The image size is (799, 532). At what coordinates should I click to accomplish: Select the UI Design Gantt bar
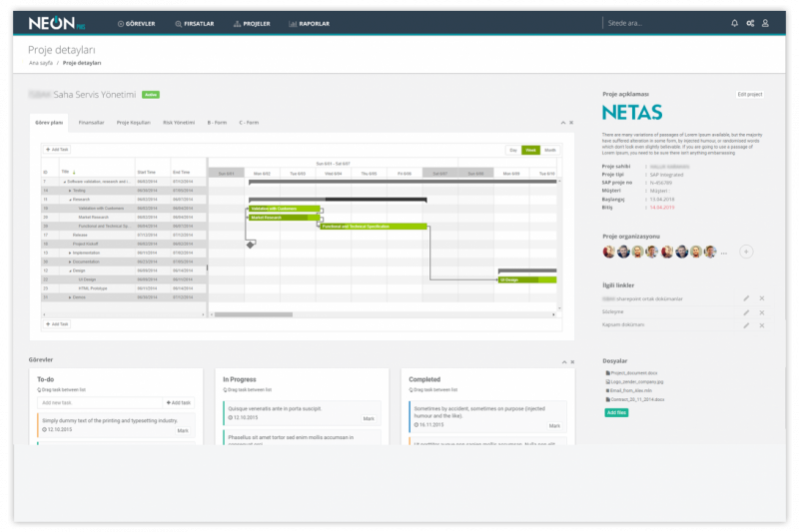(x=527, y=279)
